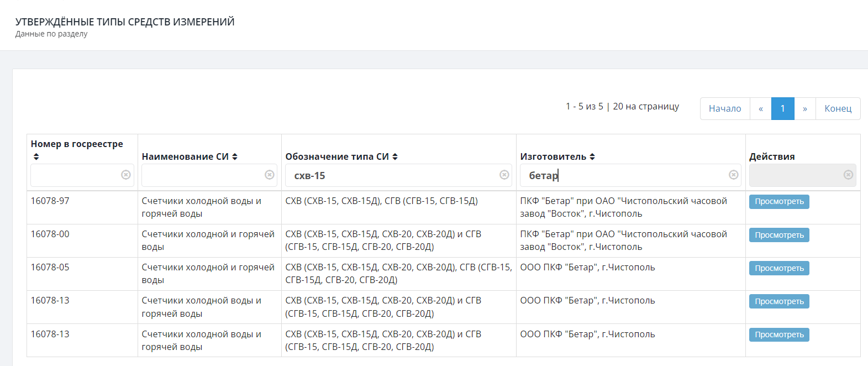Image resolution: width=868 pixels, height=366 pixels.
Task: Clear the Изготовитель filter text
Action: click(x=734, y=175)
